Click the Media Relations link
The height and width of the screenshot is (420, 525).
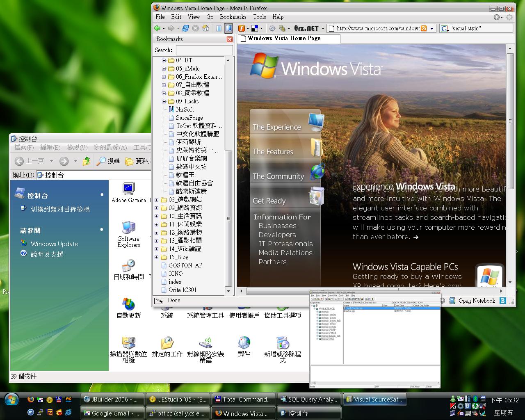point(285,253)
